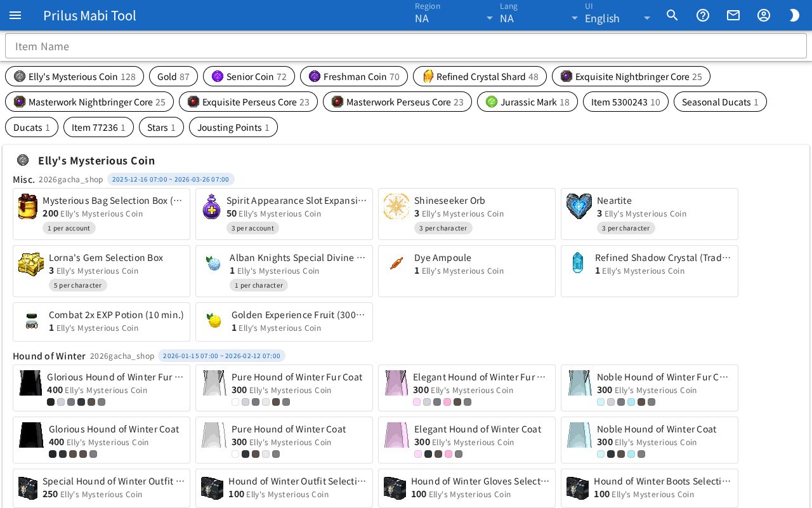Viewport: 812px width, 508px height.
Task: Toggle dark mode moon icon
Action: [x=794, y=15]
